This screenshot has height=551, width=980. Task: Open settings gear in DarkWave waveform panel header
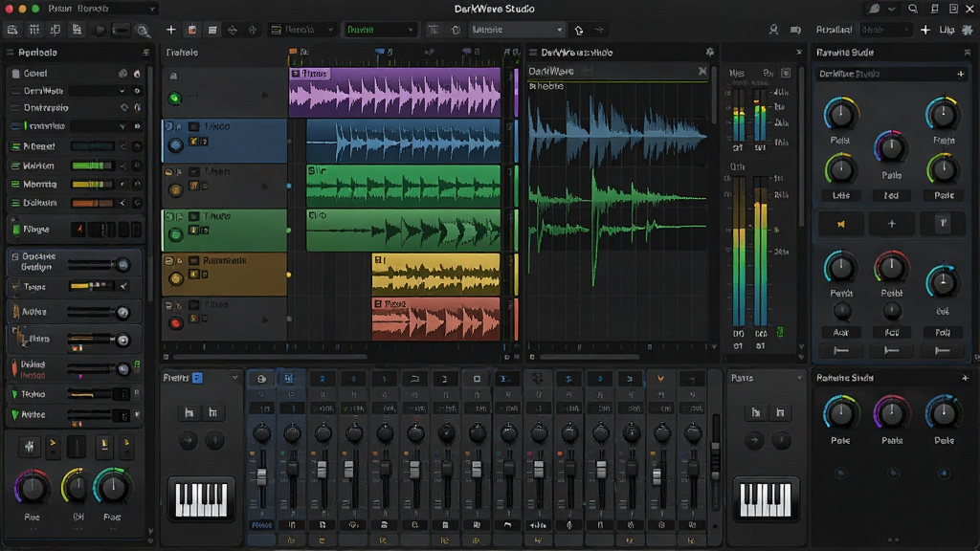[x=709, y=53]
